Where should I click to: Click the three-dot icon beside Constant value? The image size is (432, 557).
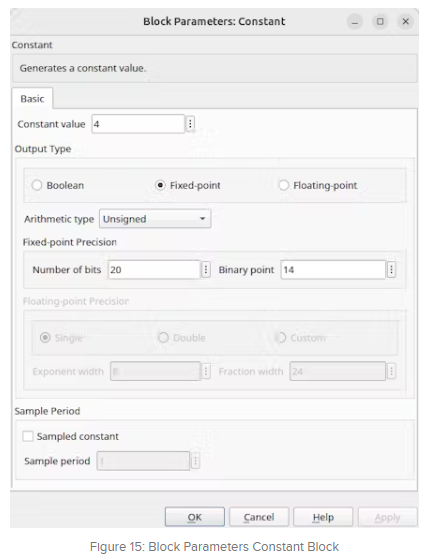pyautogui.click(x=190, y=124)
